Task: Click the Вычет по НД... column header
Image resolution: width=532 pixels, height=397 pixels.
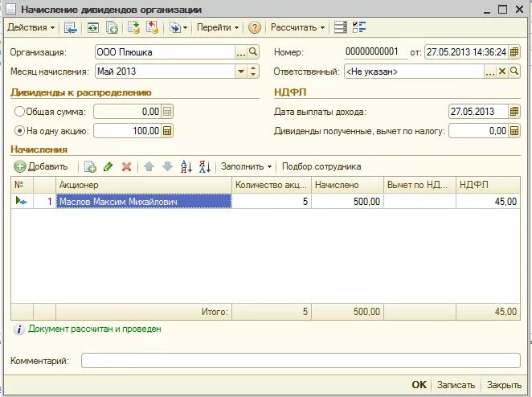Action: [x=419, y=185]
